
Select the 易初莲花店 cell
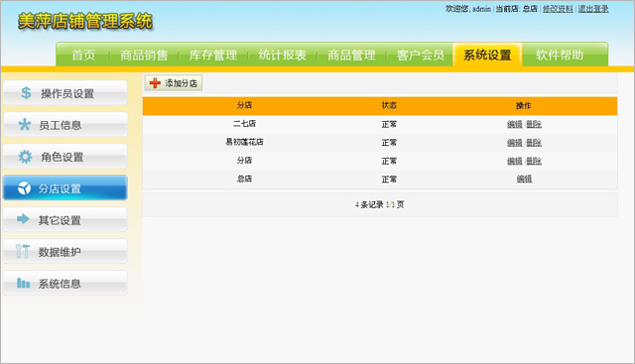pos(244,142)
